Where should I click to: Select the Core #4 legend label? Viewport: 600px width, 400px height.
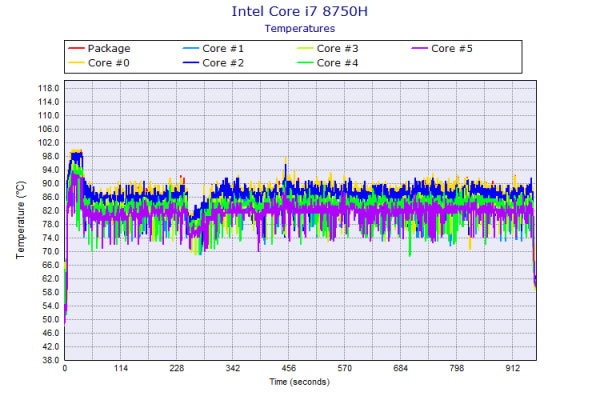(337, 63)
